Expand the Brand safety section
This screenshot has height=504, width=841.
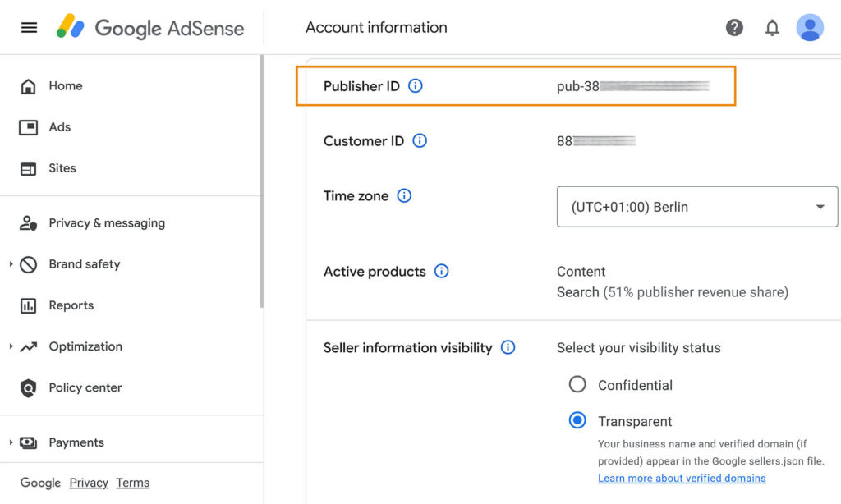11,264
